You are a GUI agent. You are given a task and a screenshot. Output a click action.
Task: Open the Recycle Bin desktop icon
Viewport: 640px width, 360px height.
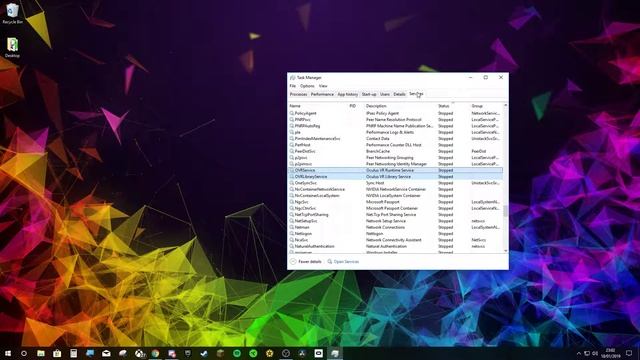(x=12, y=13)
